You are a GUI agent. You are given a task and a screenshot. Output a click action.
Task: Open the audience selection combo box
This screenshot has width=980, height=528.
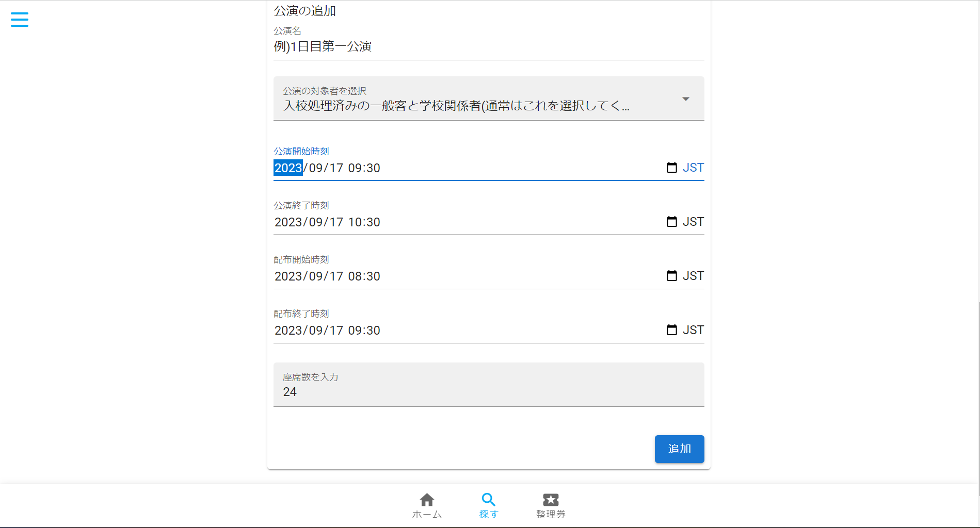tap(489, 98)
